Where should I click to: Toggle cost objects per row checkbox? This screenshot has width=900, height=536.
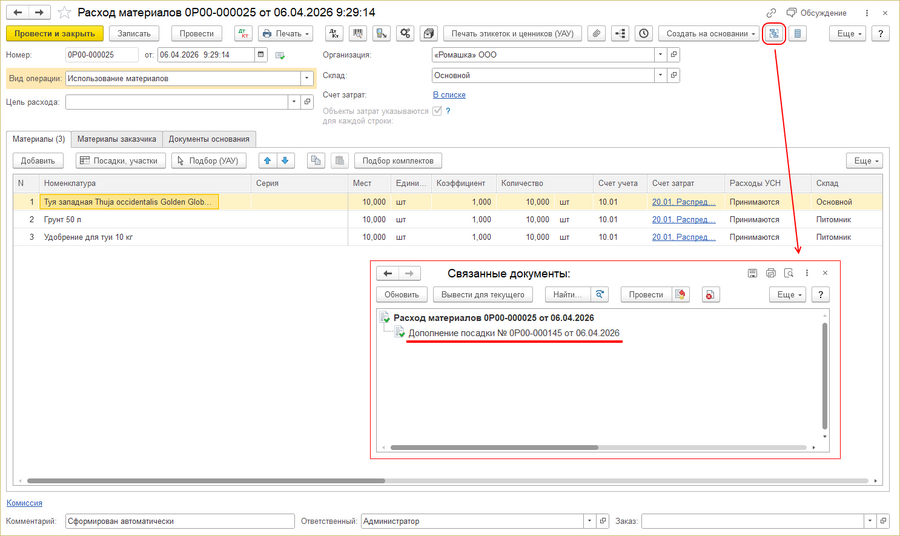(x=437, y=111)
